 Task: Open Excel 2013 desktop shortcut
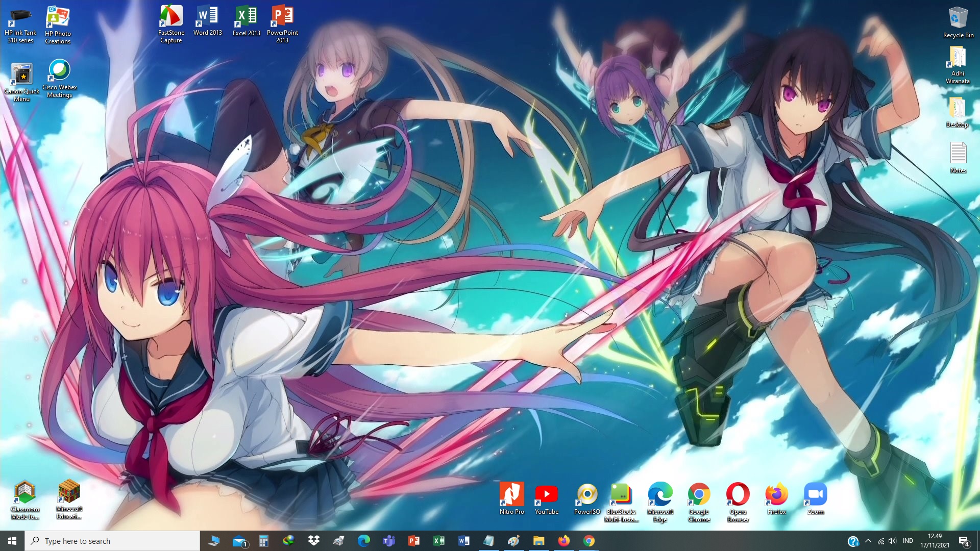(247, 21)
